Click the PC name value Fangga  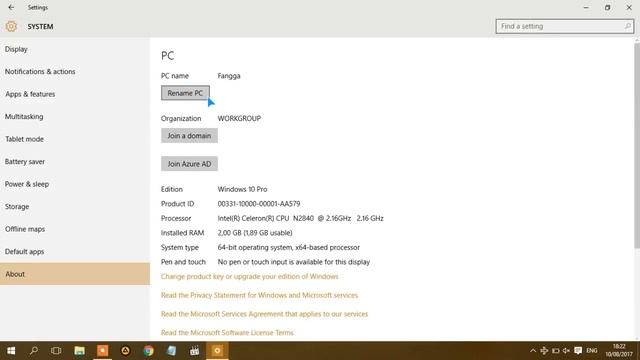229,76
